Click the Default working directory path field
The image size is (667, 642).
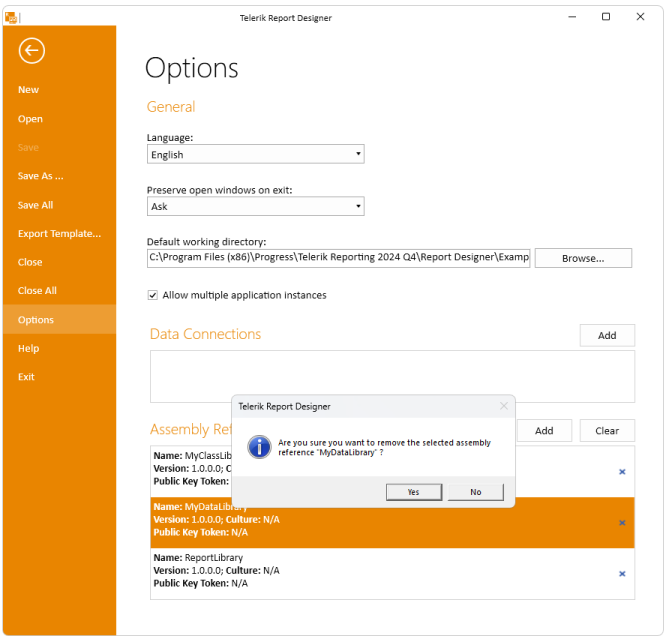(339, 258)
